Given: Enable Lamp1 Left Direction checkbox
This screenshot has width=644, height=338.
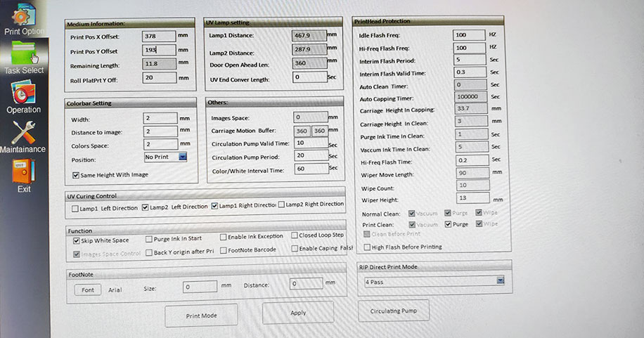Looking at the screenshot, I should click(75, 207).
